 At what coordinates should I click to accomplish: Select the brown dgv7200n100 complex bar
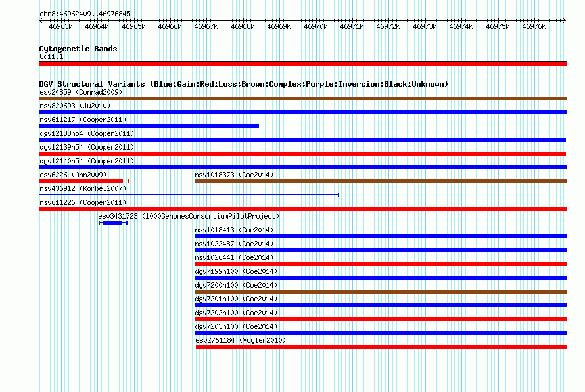tap(381, 292)
